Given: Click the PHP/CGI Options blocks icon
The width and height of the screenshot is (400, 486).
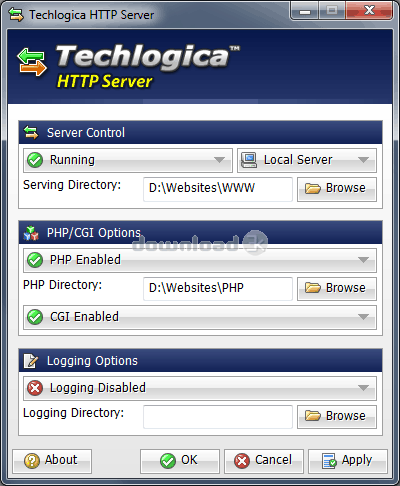Looking at the screenshot, I should pos(31,233).
